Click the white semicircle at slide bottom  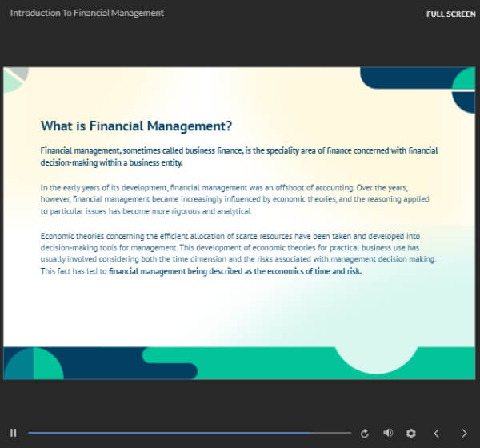pyautogui.click(x=375, y=358)
